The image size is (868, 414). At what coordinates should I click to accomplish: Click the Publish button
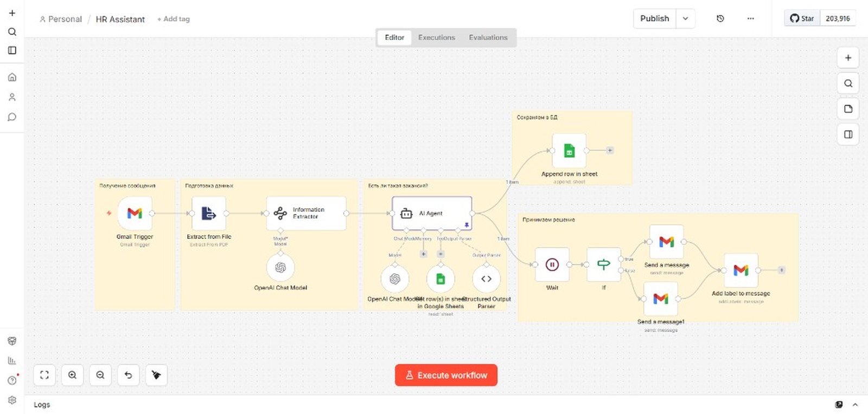[655, 18]
